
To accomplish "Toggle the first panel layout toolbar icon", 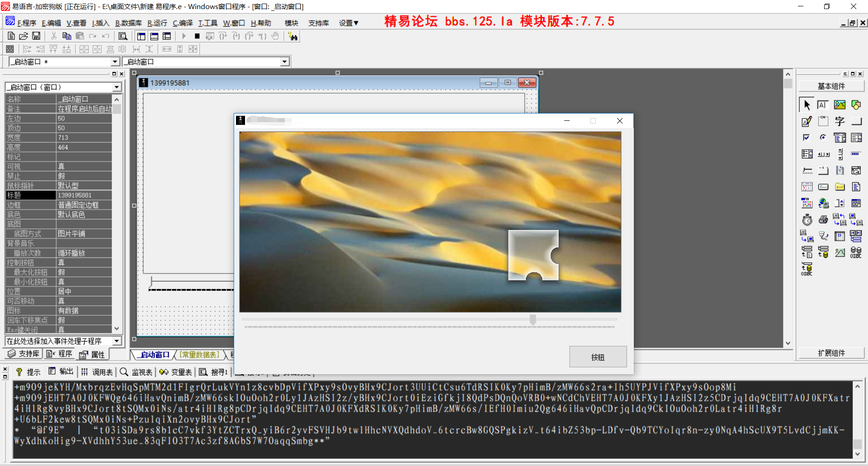I will (x=141, y=36).
